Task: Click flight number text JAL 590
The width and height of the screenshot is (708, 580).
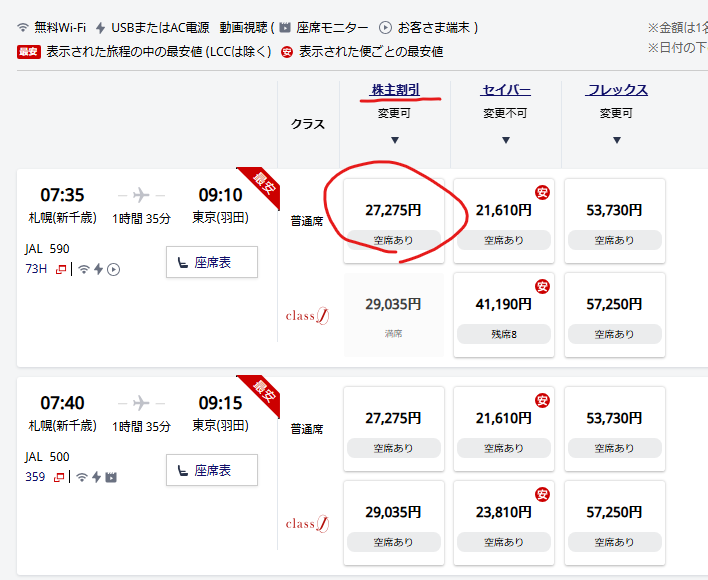Action: coord(47,249)
